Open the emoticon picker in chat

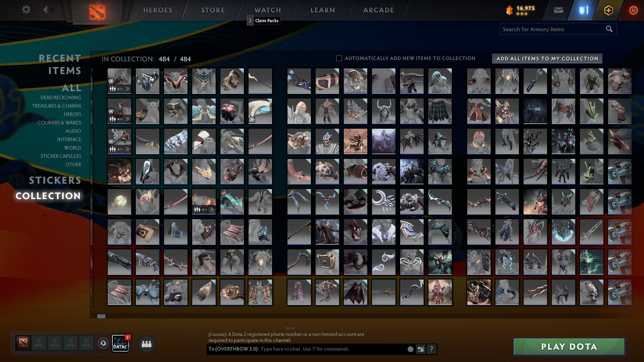pyautogui.click(x=410, y=349)
